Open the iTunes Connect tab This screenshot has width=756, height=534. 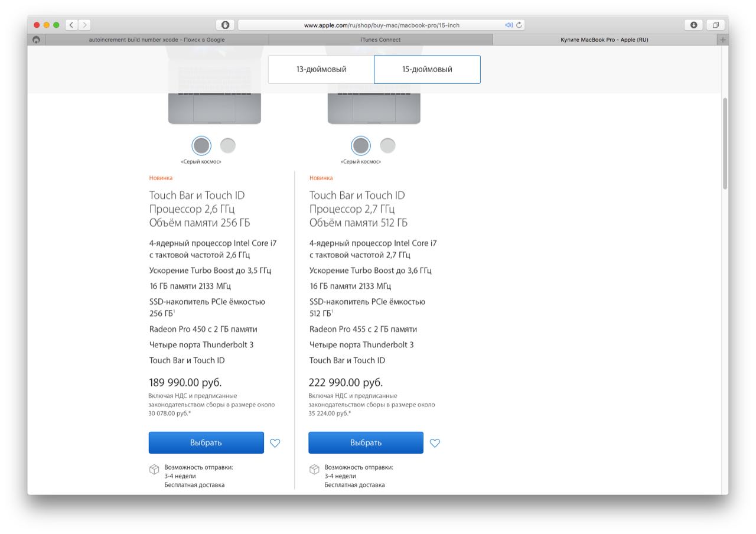click(x=380, y=40)
